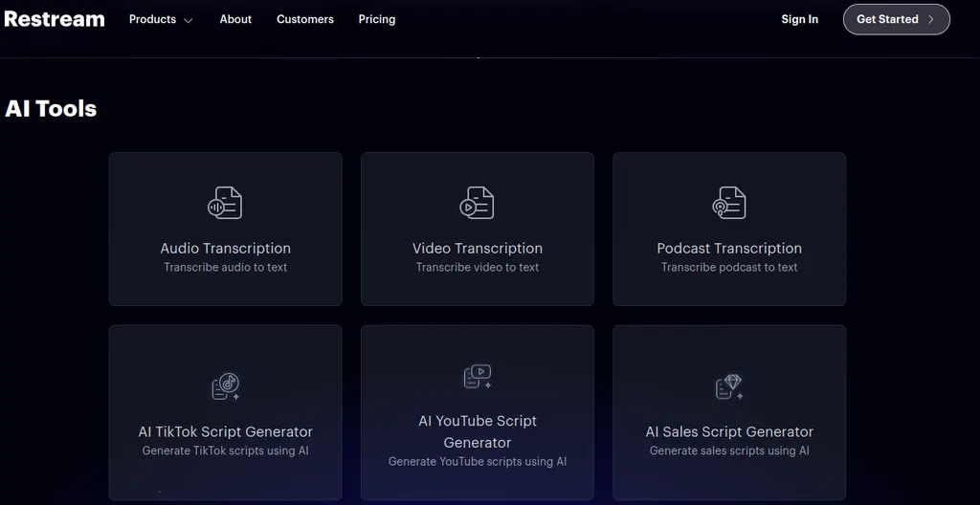The height and width of the screenshot is (505, 980).
Task: Go to the Customers page
Action: pyautogui.click(x=305, y=19)
